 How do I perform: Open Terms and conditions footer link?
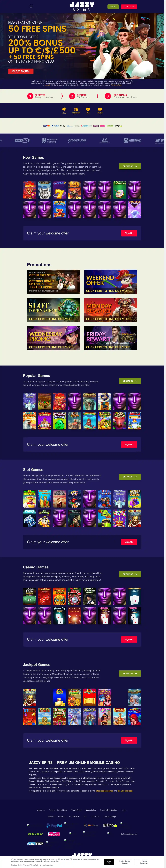click(x=58, y=810)
